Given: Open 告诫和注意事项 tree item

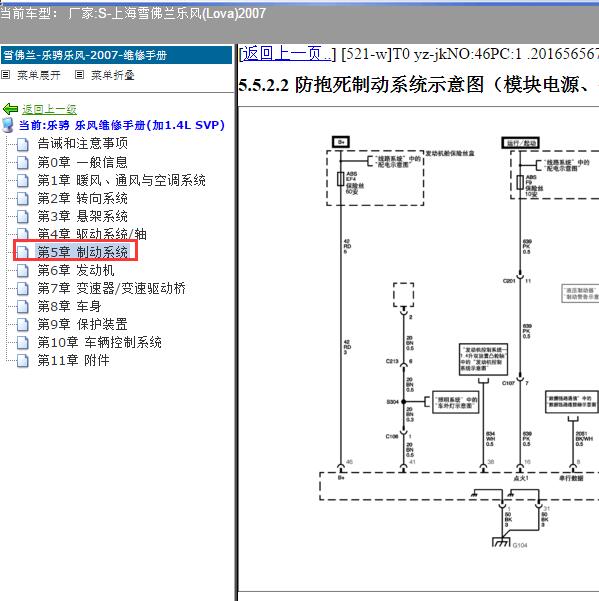Looking at the screenshot, I should click(x=82, y=144).
